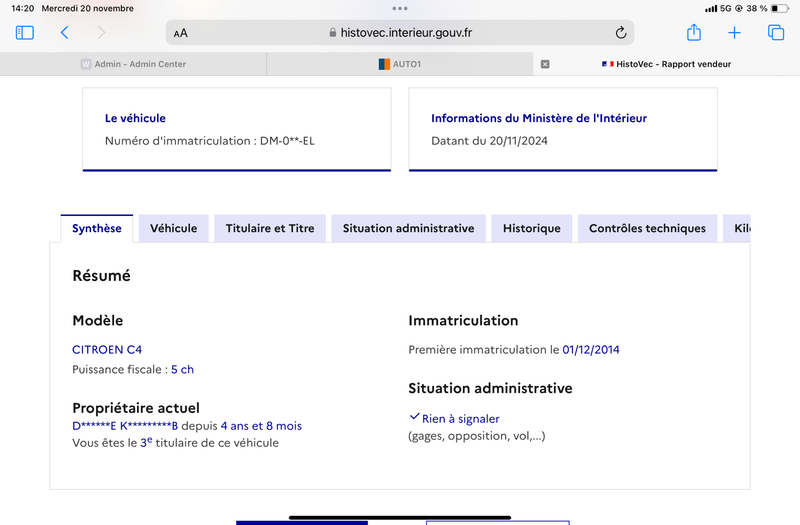Open the Historique tab
Screen dimensions: 800x525
click(532, 229)
